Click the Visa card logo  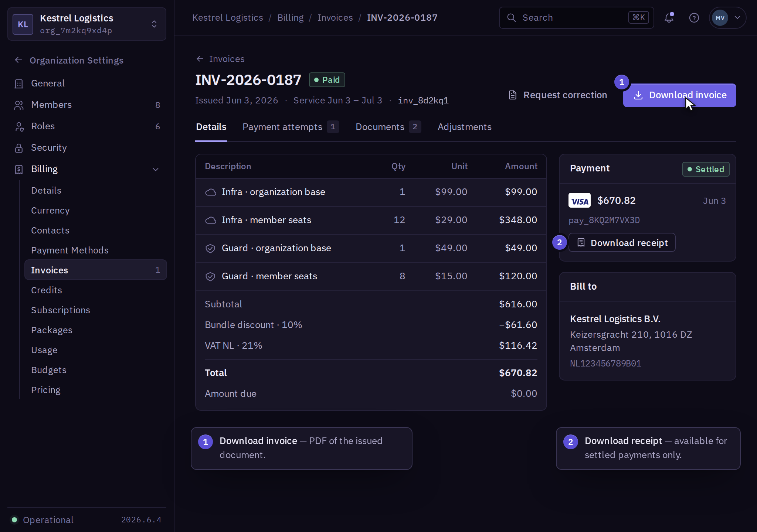pyautogui.click(x=580, y=201)
